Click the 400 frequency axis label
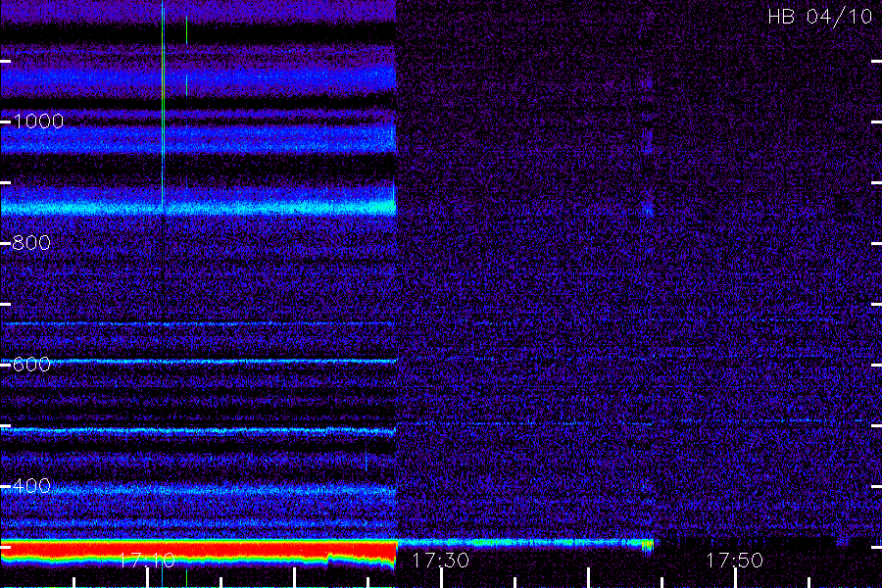The height and width of the screenshot is (588, 882). [31, 486]
